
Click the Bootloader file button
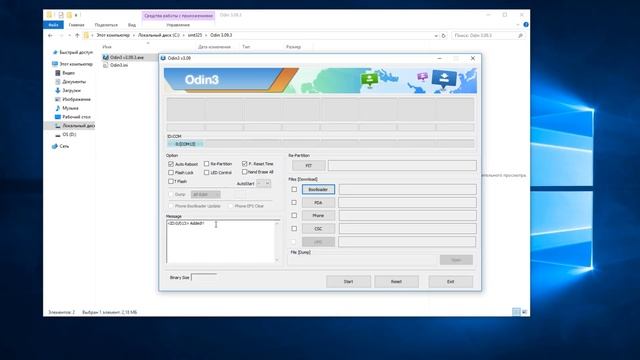318,189
